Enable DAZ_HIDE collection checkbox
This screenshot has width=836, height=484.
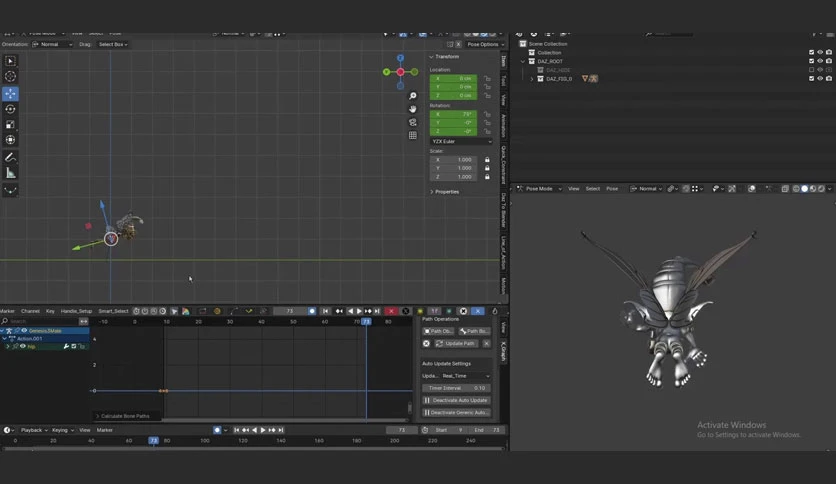811,70
